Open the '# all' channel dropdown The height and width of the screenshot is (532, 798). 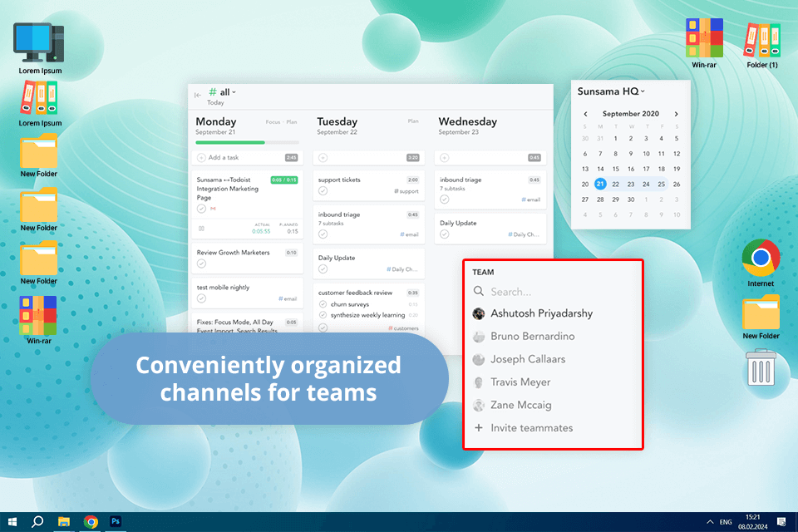click(x=223, y=92)
